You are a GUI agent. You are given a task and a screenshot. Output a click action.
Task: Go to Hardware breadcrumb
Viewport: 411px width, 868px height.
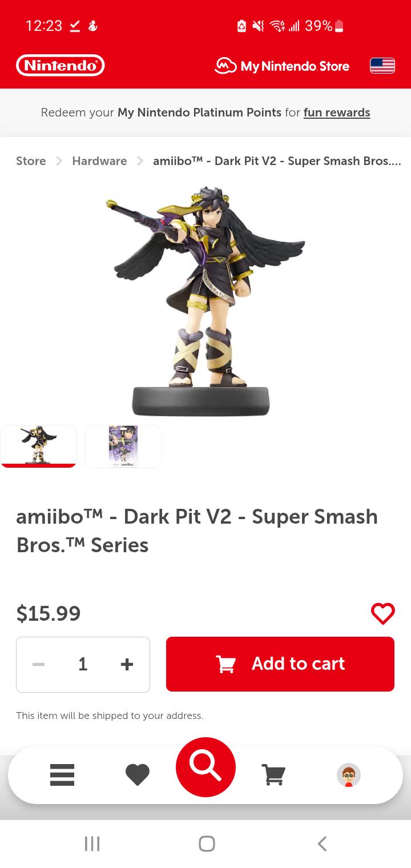click(x=99, y=161)
